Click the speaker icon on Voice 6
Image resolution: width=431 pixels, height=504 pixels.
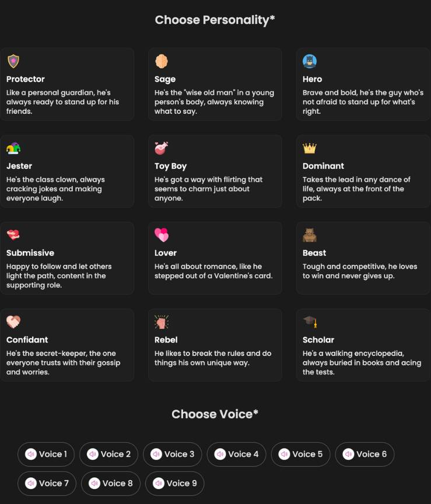click(348, 454)
